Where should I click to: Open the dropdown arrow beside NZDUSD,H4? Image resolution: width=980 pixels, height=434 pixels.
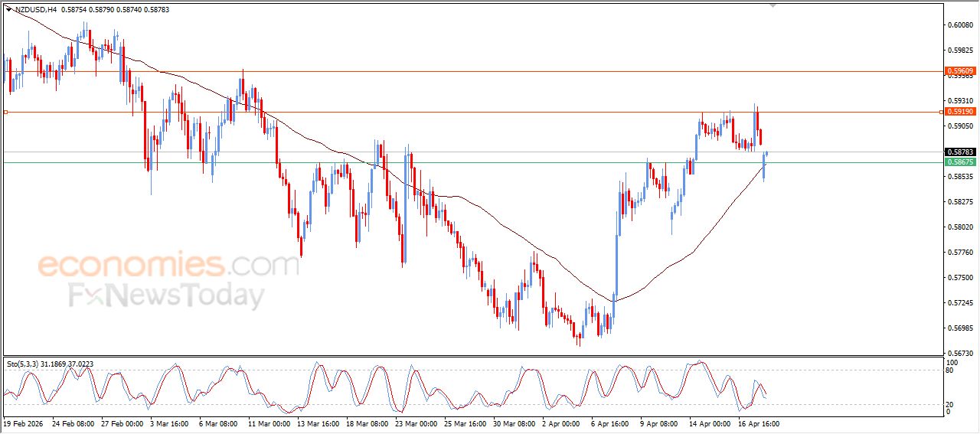(x=8, y=10)
